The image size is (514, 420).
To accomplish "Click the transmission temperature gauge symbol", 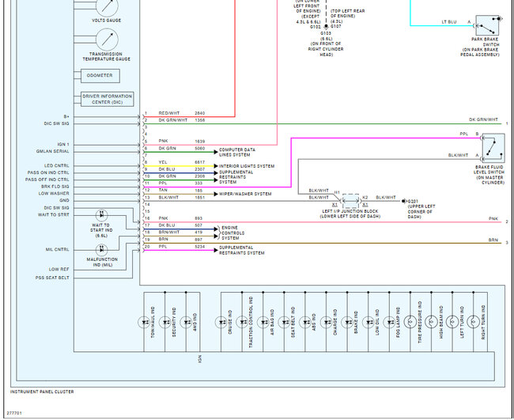I will click(106, 39).
